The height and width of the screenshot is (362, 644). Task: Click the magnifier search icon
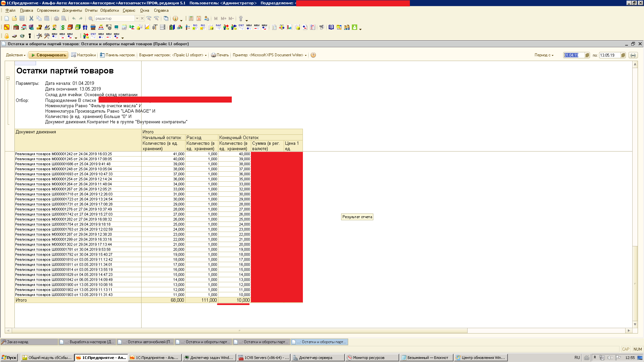[x=91, y=18]
